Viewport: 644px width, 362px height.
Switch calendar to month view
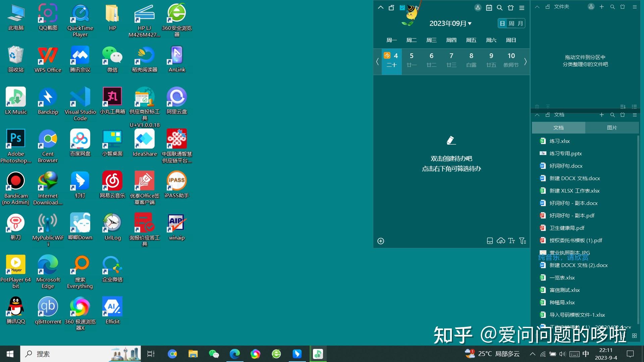point(520,23)
